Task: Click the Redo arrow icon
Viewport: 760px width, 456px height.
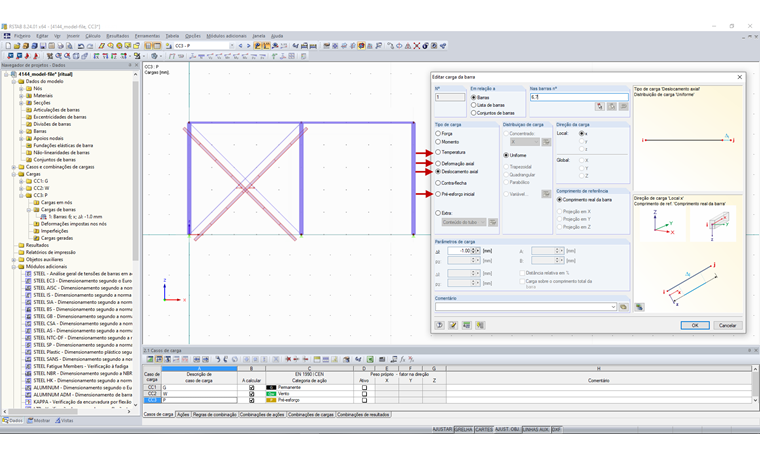Action: (x=90, y=46)
